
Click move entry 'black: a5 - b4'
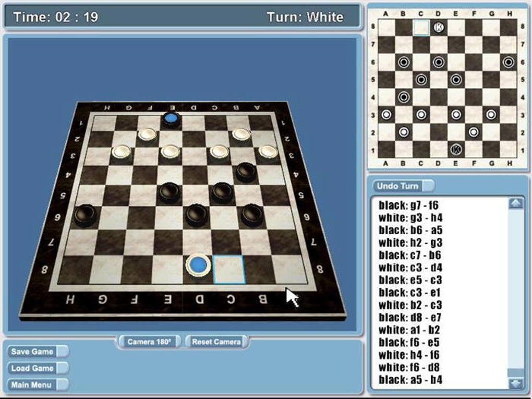410,380
